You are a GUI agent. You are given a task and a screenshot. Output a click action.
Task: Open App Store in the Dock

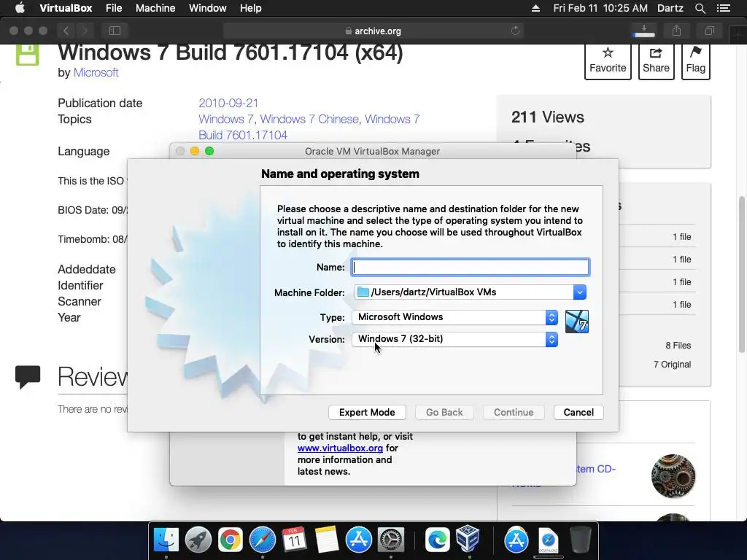click(358, 540)
